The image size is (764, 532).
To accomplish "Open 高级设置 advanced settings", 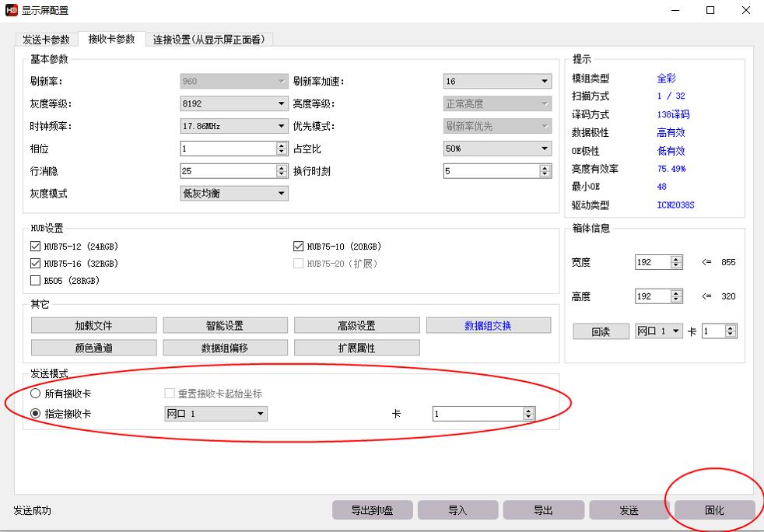I will [356, 325].
